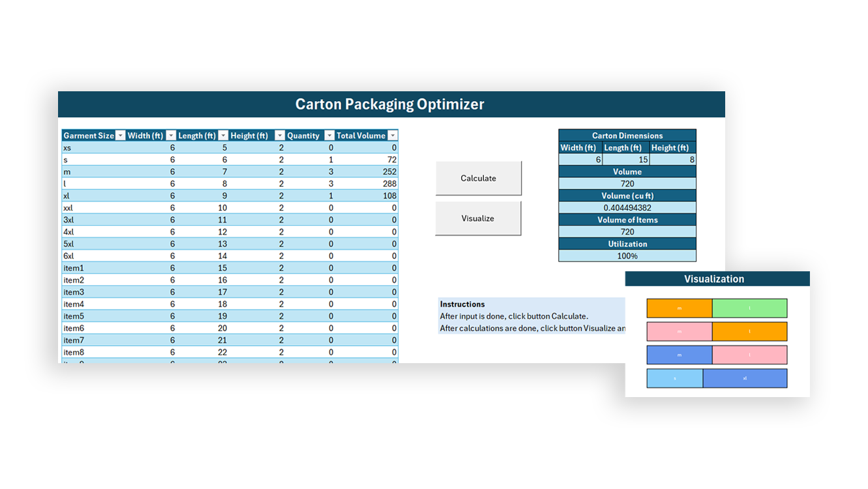Viewport: 868px width, 489px height.
Task: Select Total Volume cell showing 288
Action: (367, 184)
